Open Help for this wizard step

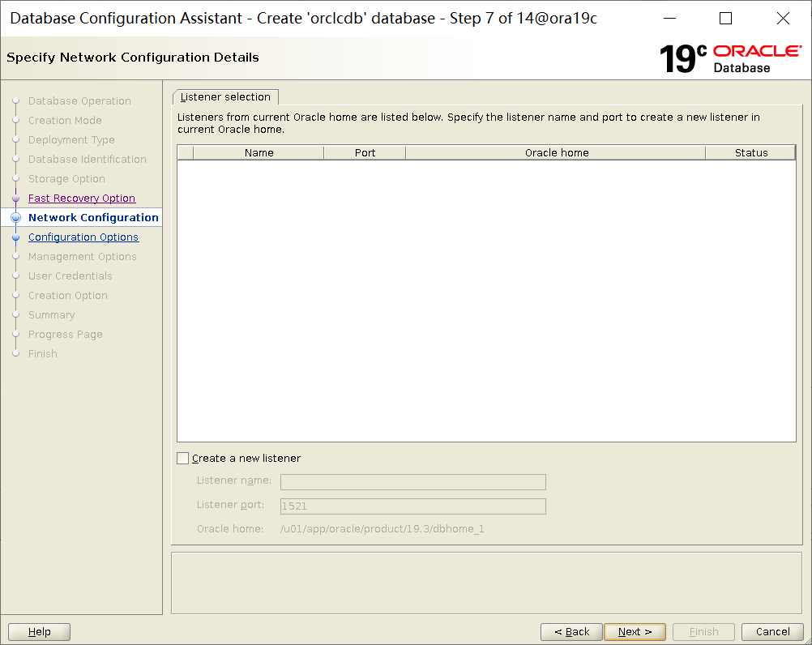40,631
